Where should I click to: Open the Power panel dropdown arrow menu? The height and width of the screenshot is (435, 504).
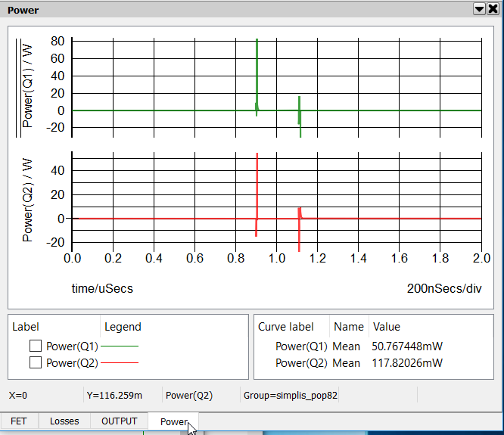coord(479,9)
